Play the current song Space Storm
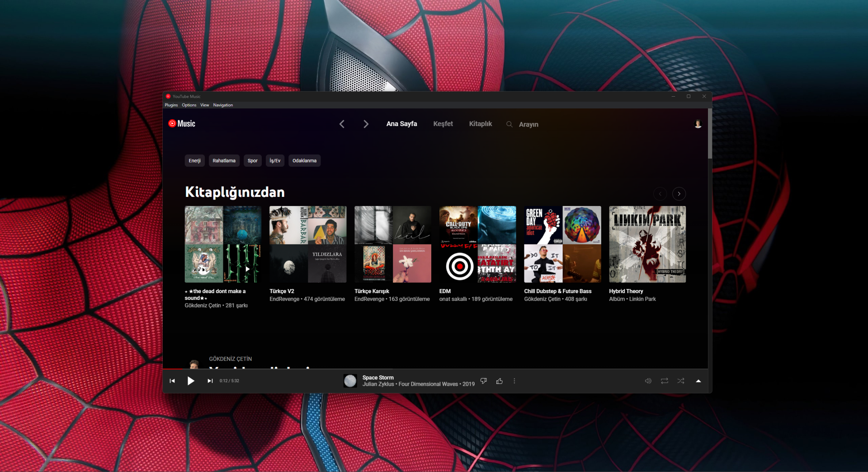Image resolution: width=868 pixels, height=472 pixels. click(191, 381)
